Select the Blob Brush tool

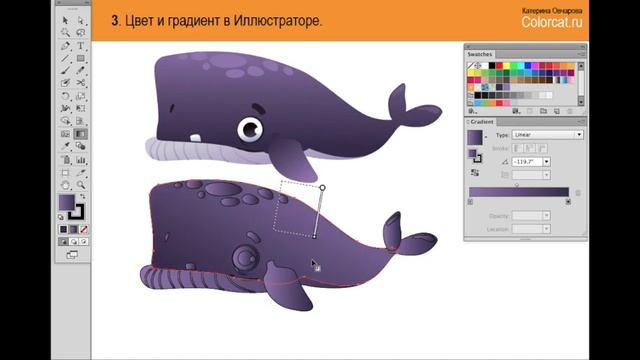tap(65, 83)
